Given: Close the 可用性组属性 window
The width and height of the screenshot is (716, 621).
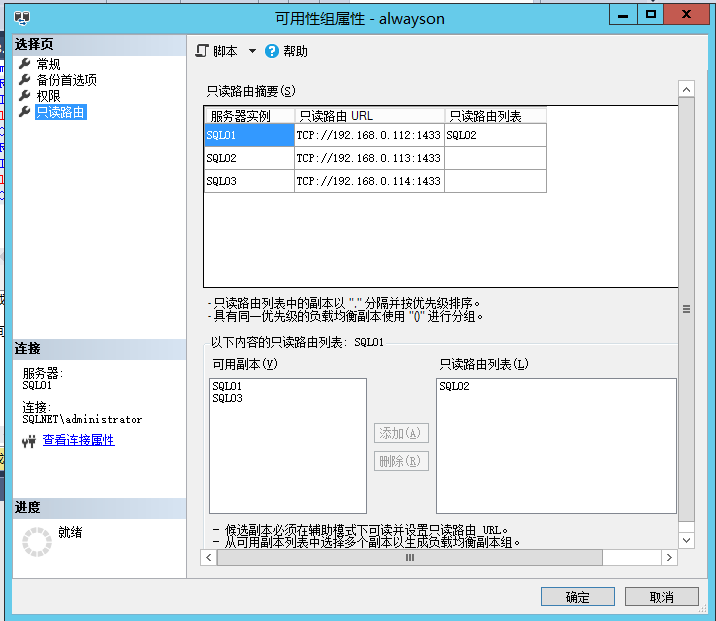Looking at the screenshot, I should (686, 15).
